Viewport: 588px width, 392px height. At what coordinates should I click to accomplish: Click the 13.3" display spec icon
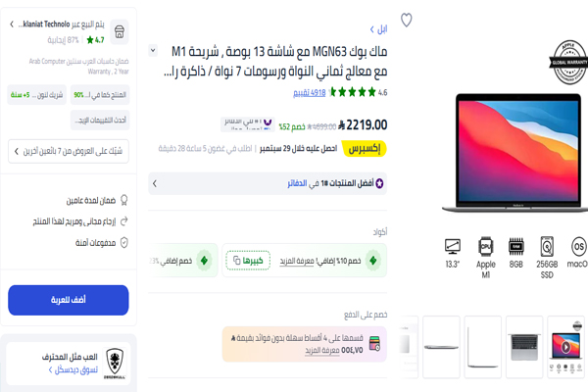(x=452, y=246)
